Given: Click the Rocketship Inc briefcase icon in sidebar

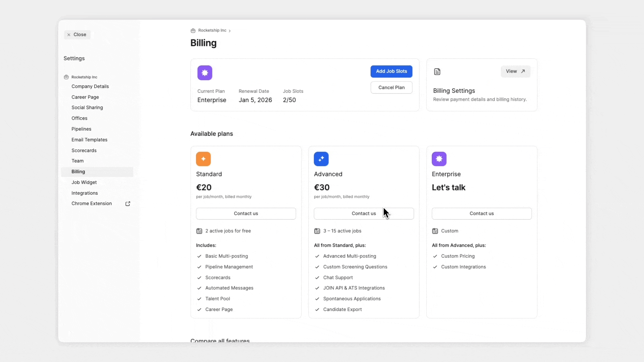Looking at the screenshot, I should (66, 77).
